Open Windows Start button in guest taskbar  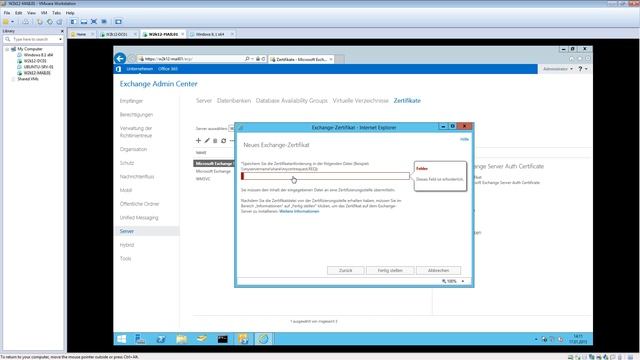pyautogui.click(x=122, y=338)
